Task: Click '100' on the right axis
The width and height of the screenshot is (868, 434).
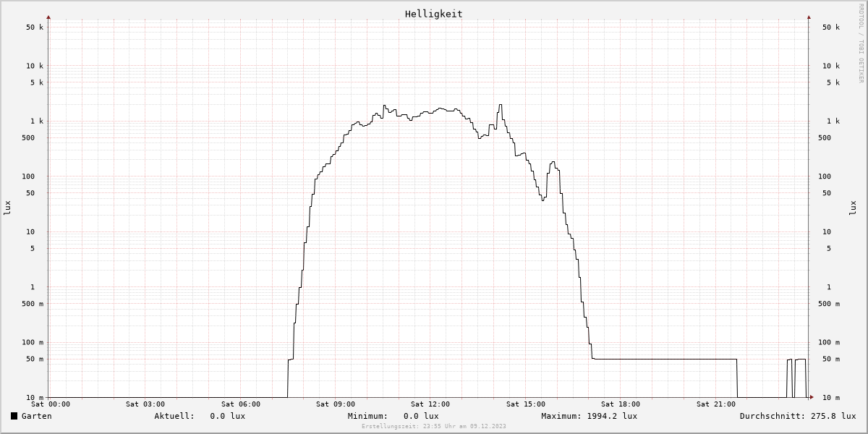Action: (825, 176)
